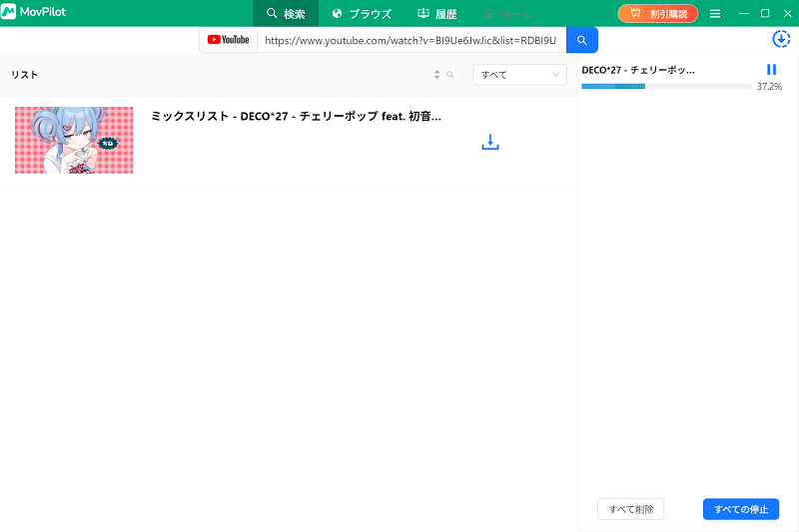Click the blue magnifier search button
The image size is (799, 532).
pos(582,40)
